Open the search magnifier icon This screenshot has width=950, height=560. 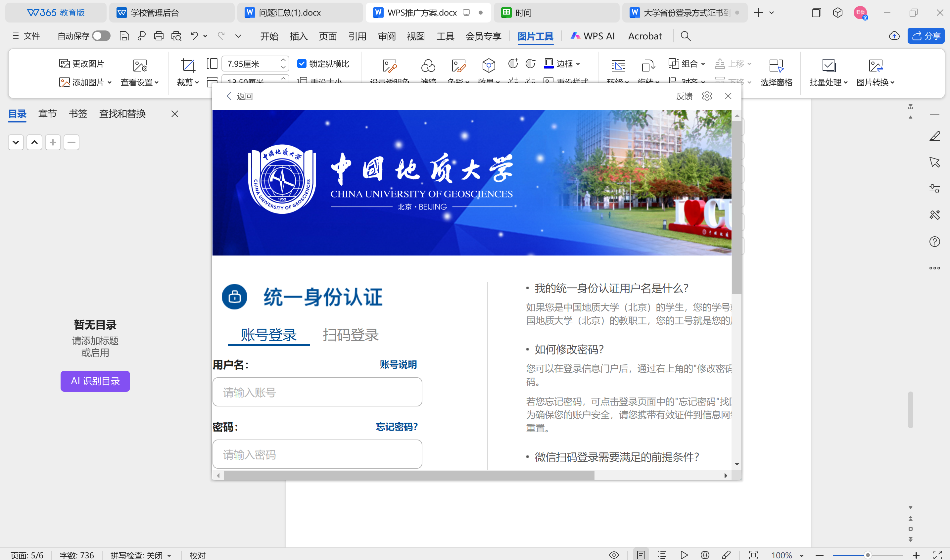pos(686,36)
